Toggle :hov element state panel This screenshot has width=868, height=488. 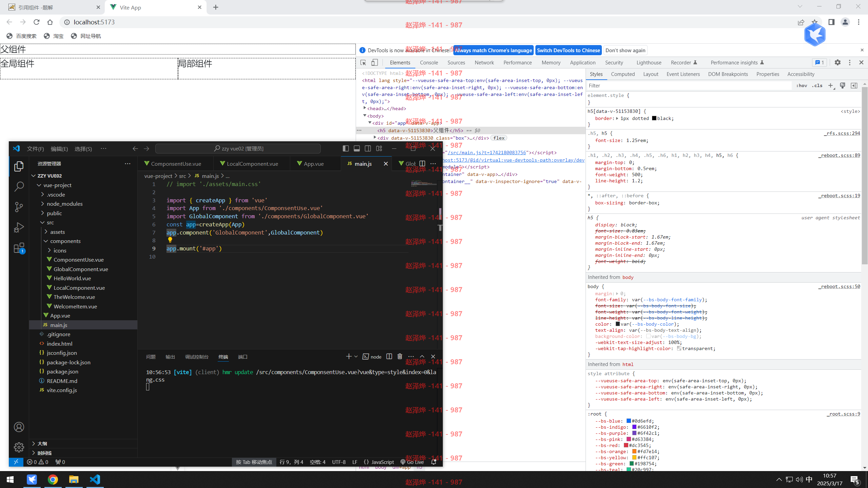(x=802, y=86)
